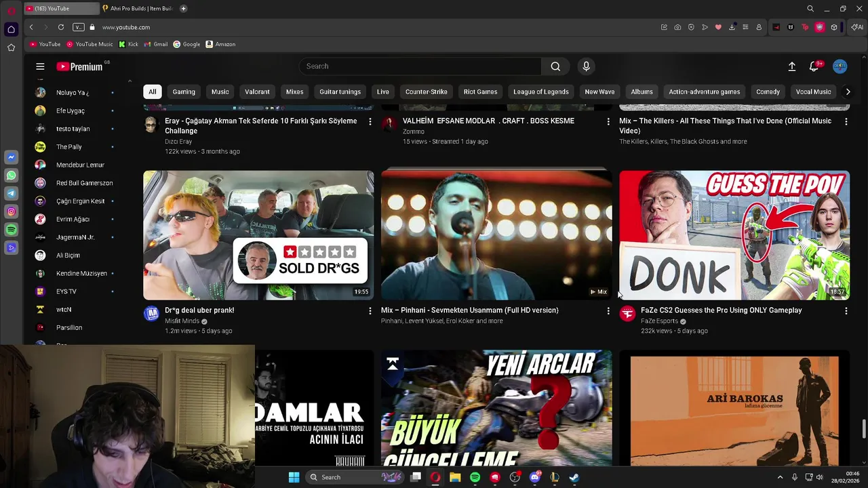Click the Windows taskbar search box
This screenshot has height=488, width=868.
[356, 477]
